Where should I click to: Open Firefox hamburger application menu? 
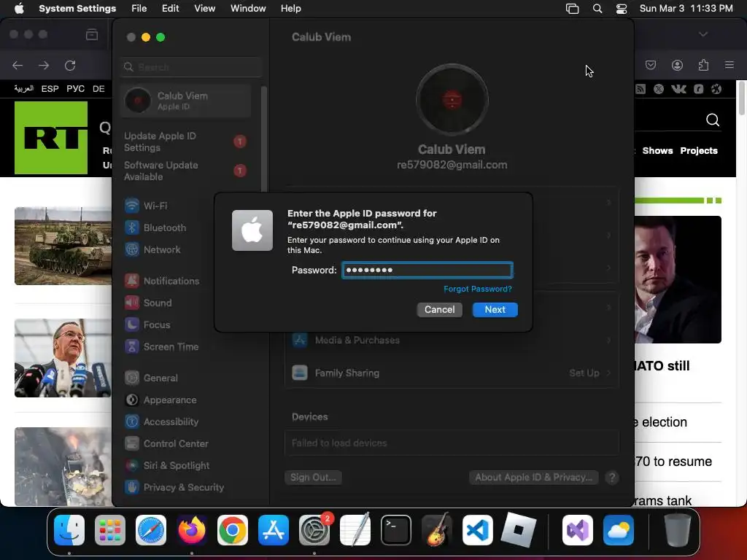729,65
